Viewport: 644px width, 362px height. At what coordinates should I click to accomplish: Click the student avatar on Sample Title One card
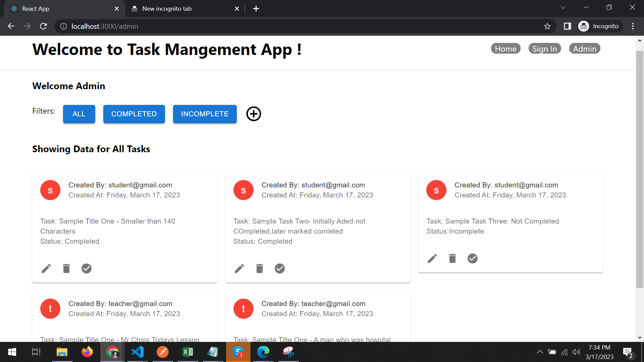tap(50, 190)
